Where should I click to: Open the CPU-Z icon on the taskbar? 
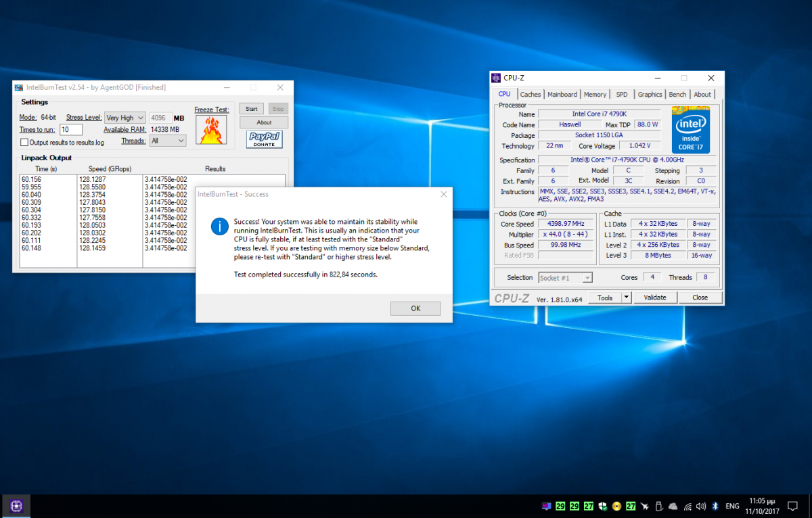point(17,506)
